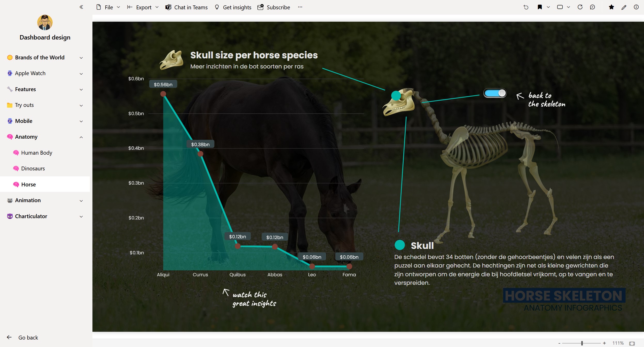Open the comments icon
644x347 pixels.
coord(593,7)
